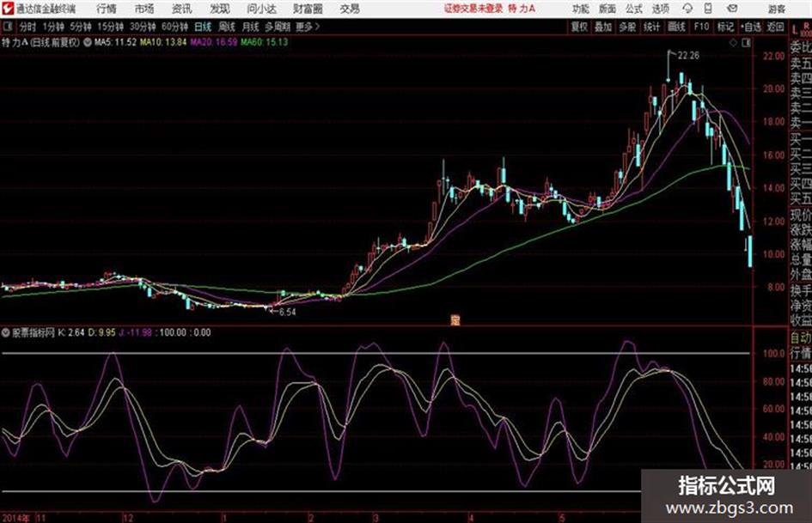Select the 周线 weekly period tab

pyautogui.click(x=227, y=27)
